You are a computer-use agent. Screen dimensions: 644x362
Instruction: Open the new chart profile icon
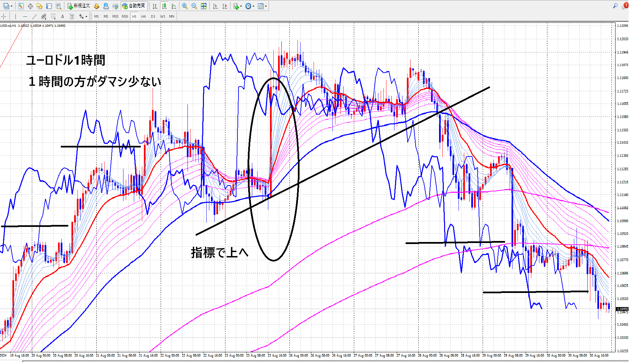[x=6, y=6]
